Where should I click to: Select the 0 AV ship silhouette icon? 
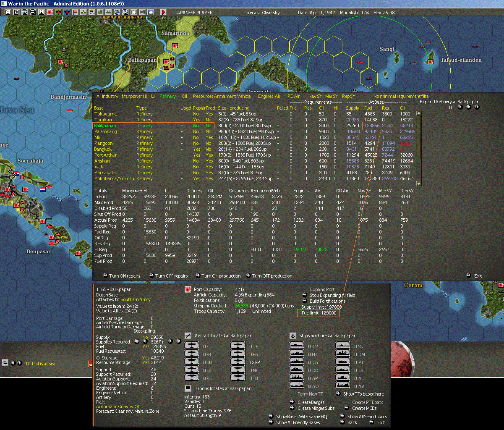343,385
